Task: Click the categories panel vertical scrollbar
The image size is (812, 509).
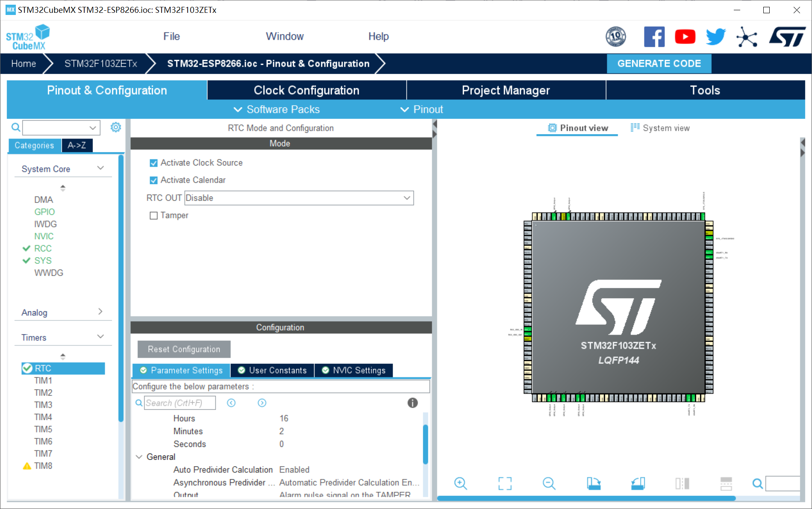Action: (x=121, y=288)
